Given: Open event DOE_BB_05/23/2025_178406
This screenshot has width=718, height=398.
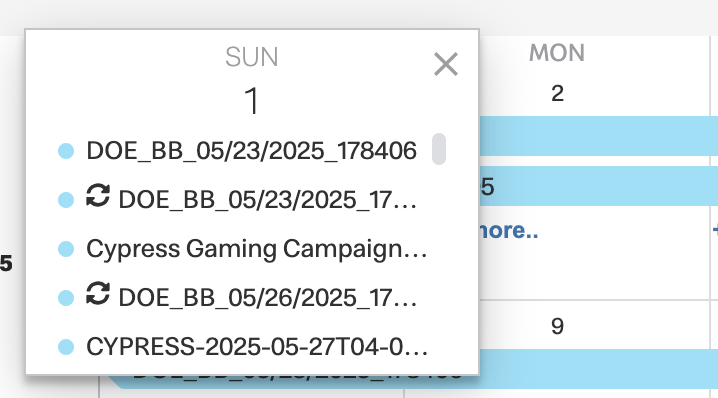Looking at the screenshot, I should click(x=251, y=151).
